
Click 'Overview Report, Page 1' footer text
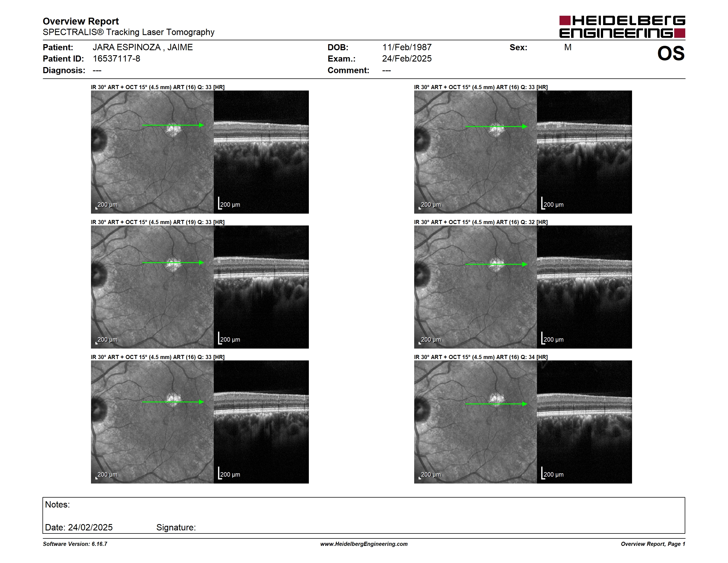(653, 544)
